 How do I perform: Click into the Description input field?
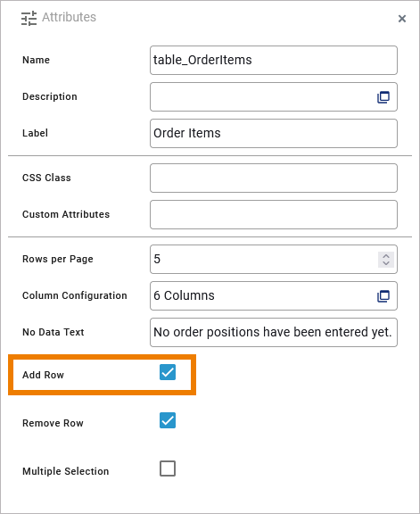262,97
